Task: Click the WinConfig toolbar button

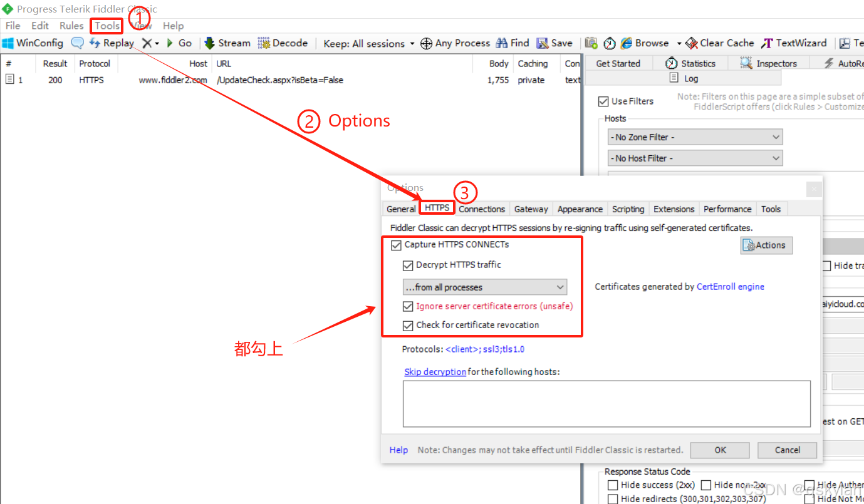Action: click(33, 43)
